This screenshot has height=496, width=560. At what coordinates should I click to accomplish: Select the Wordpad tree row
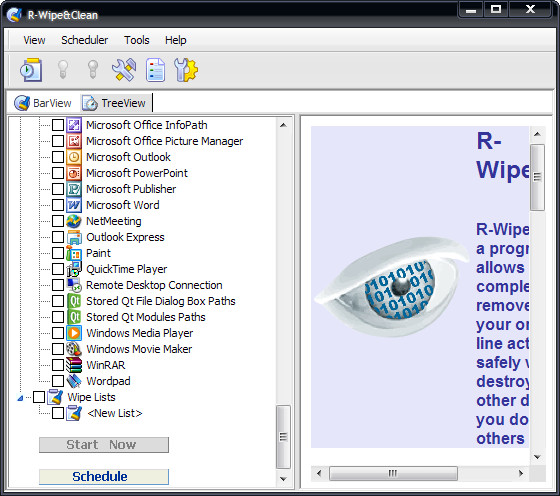[x=108, y=381]
